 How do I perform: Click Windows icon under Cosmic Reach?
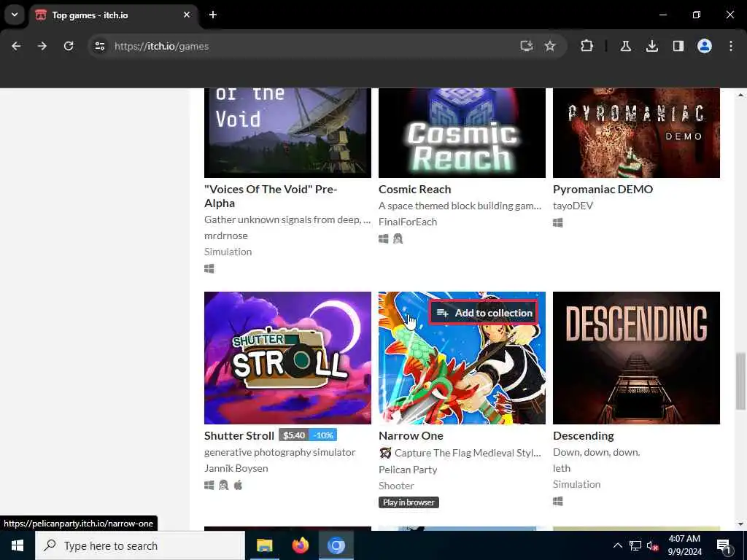[384, 238]
